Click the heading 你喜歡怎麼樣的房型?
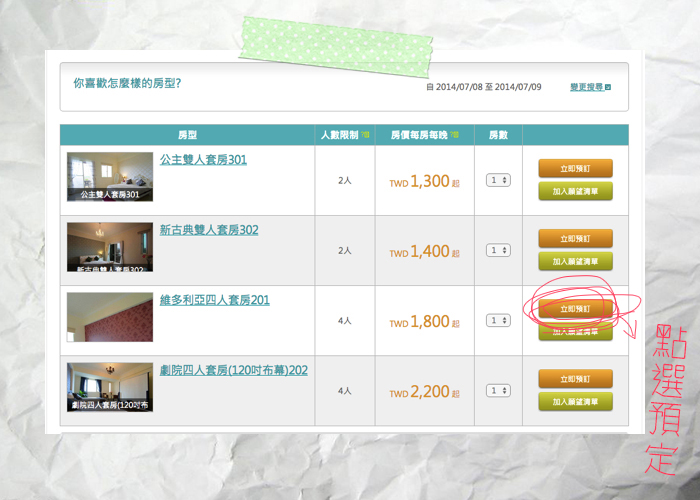 127,83
